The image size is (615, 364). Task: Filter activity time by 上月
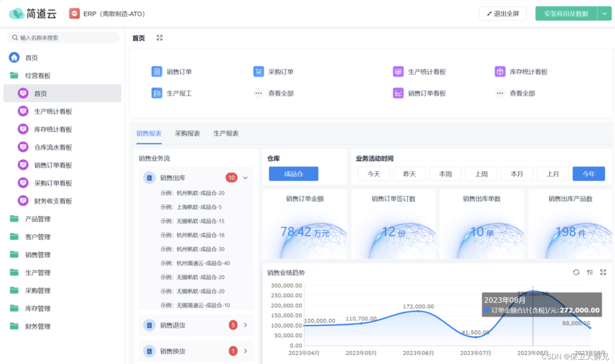(553, 174)
